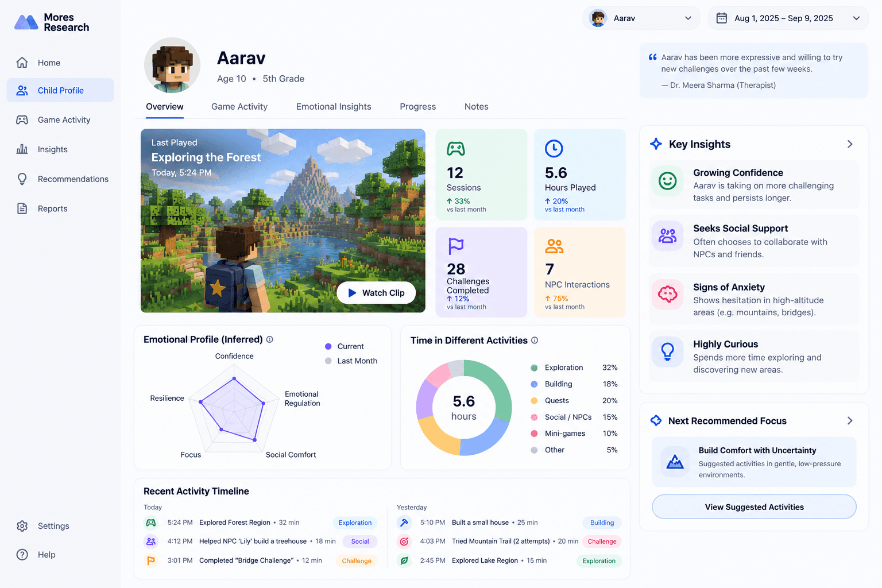The width and height of the screenshot is (882, 588).
Task: Click View Suggested Activities button
Action: [x=754, y=507]
